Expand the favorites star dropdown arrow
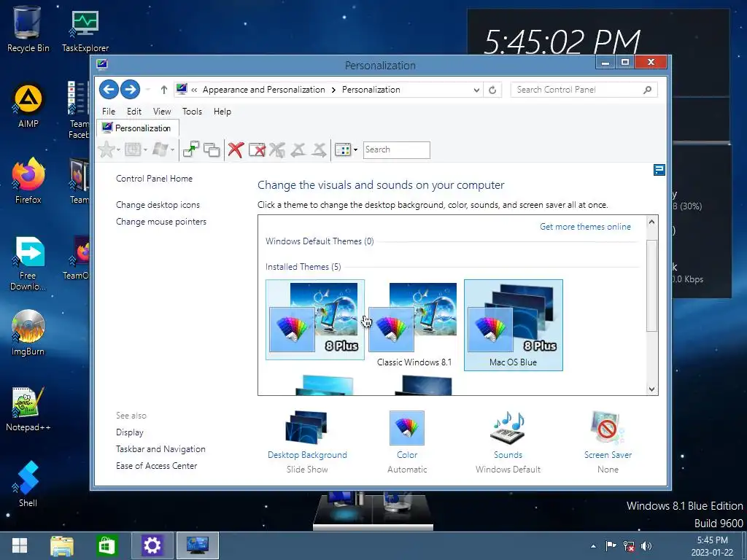 click(x=118, y=150)
